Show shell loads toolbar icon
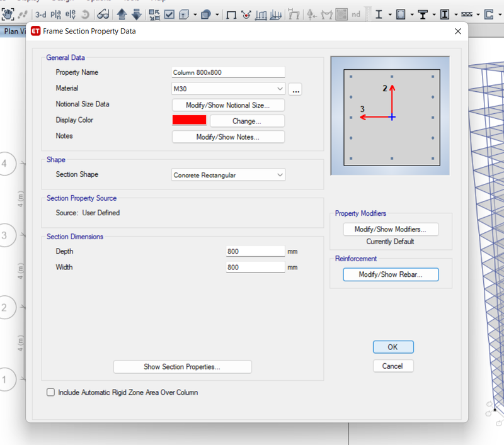 point(275,14)
